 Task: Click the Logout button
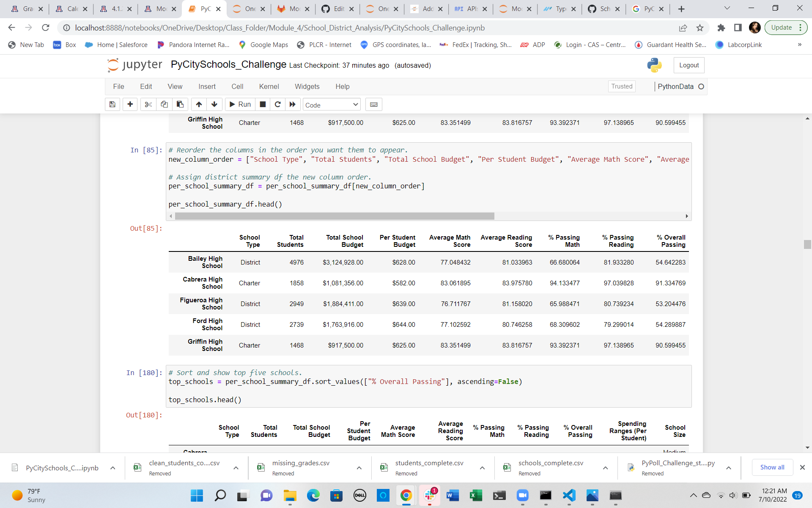(689, 65)
